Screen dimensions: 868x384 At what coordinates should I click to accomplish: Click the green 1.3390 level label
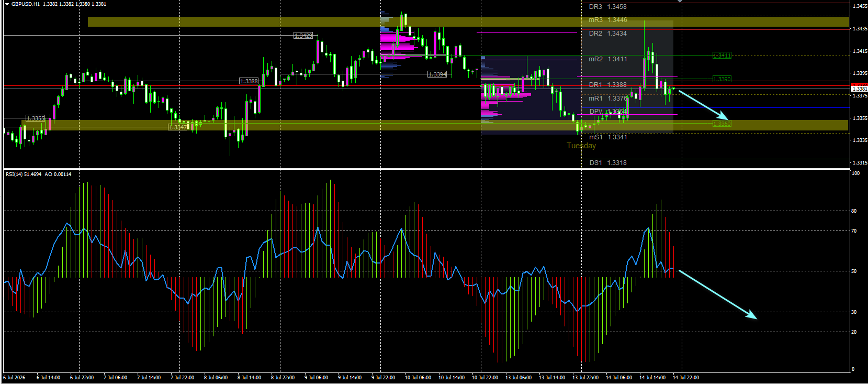click(x=722, y=79)
